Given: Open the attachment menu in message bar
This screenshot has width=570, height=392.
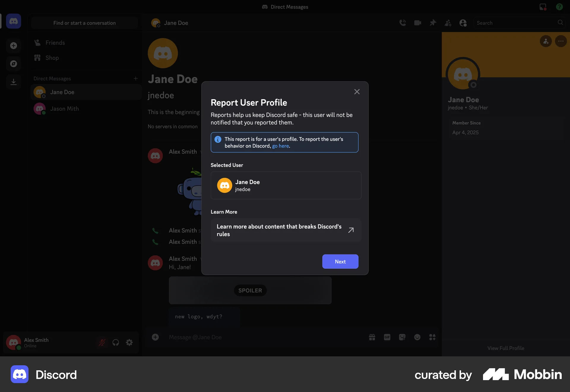Looking at the screenshot, I should pyautogui.click(x=155, y=337).
